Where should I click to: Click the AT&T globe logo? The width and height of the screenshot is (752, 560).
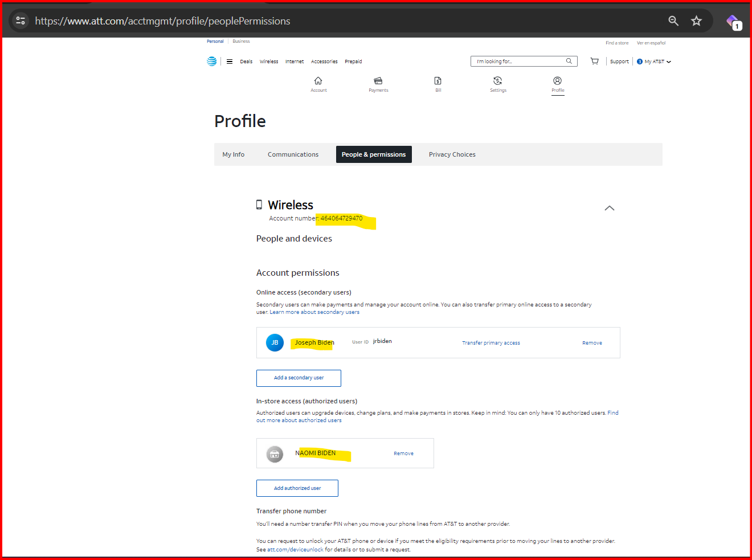211,62
